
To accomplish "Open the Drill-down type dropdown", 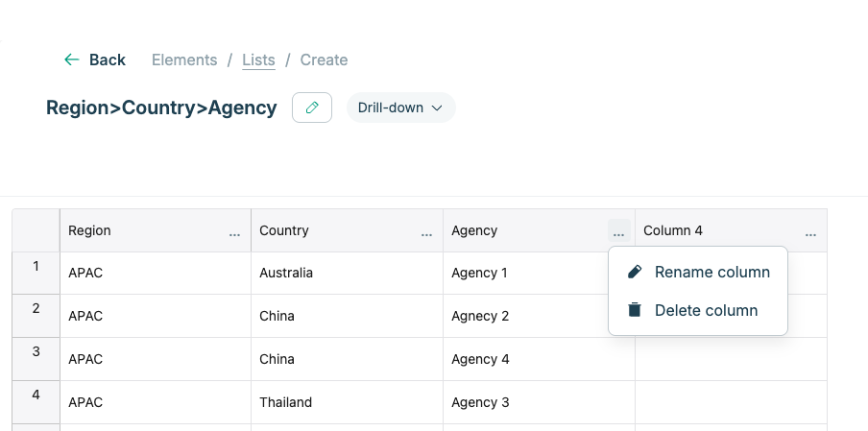I will click(400, 108).
